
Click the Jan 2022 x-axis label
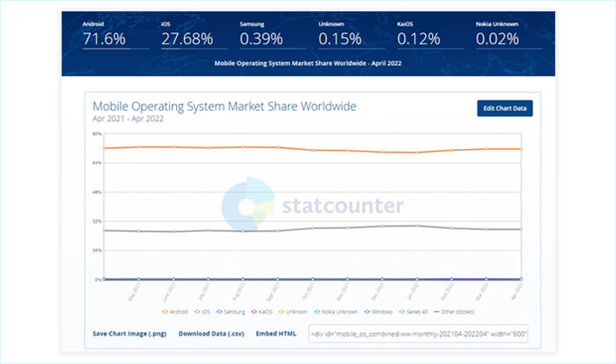point(412,292)
